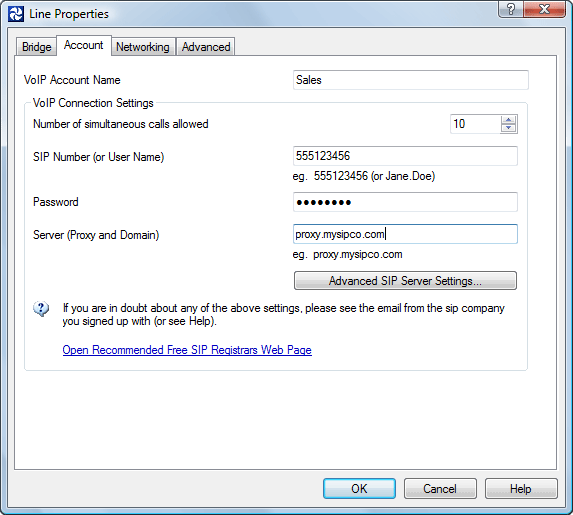
Task: Open Help from bottom button
Action: 521,489
